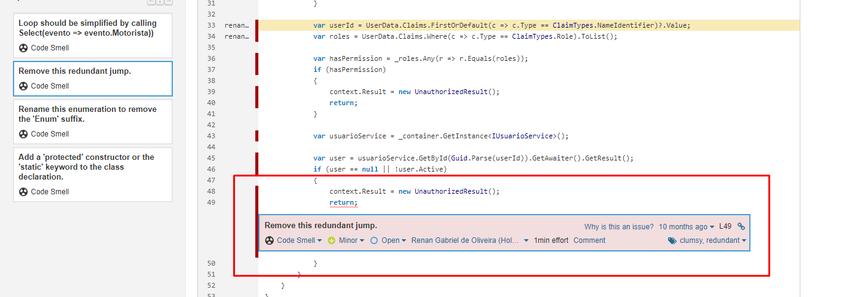The image size is (868, 297).
Task: Click Comment to add an issue comment
Action: click(x=589, y=240)
